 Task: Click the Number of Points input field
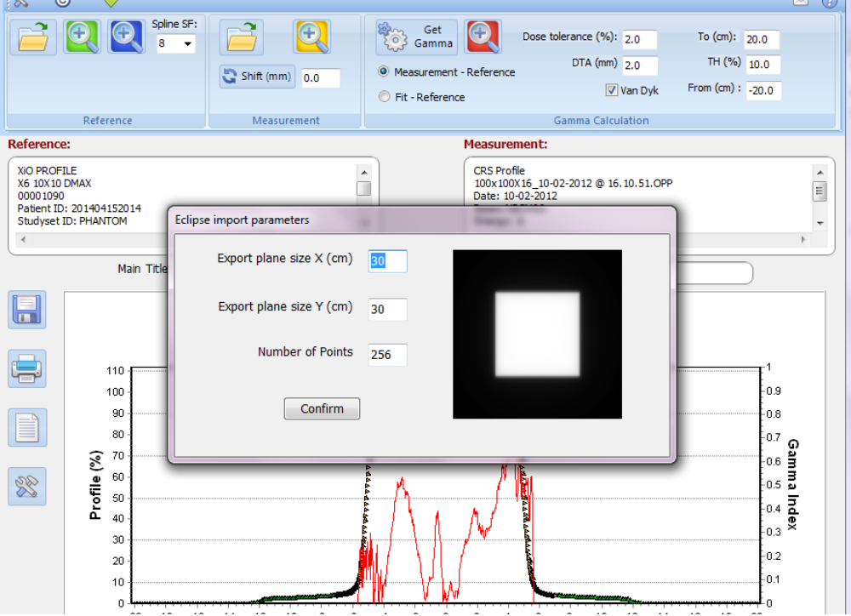(x=387, y=355)
